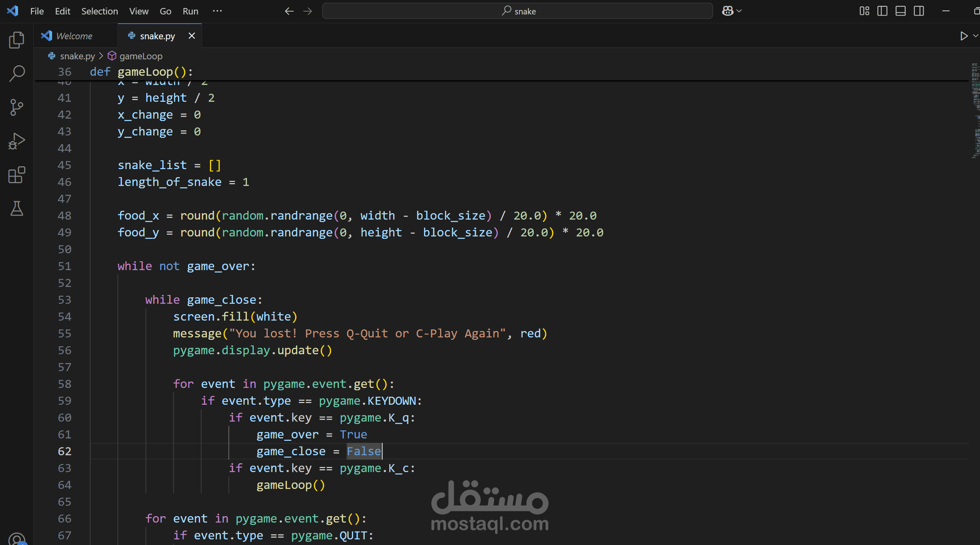Open the Explorer view in activity bar
This screenshot has width=980, height=545.
tap(16, 40)
